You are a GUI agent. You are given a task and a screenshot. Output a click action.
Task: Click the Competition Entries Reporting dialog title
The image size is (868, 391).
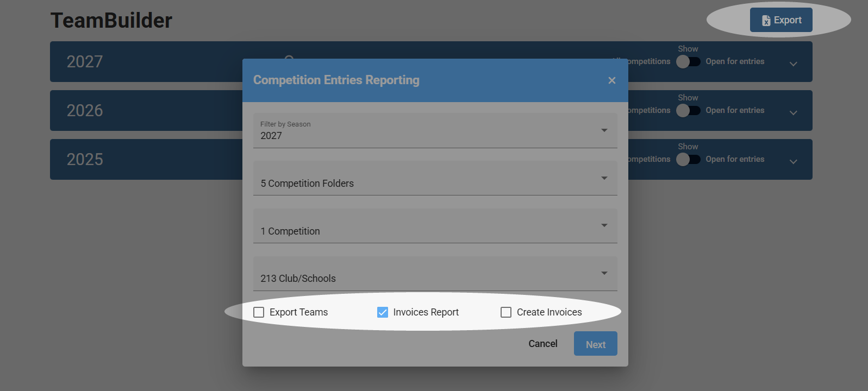[x=336, y=80]
